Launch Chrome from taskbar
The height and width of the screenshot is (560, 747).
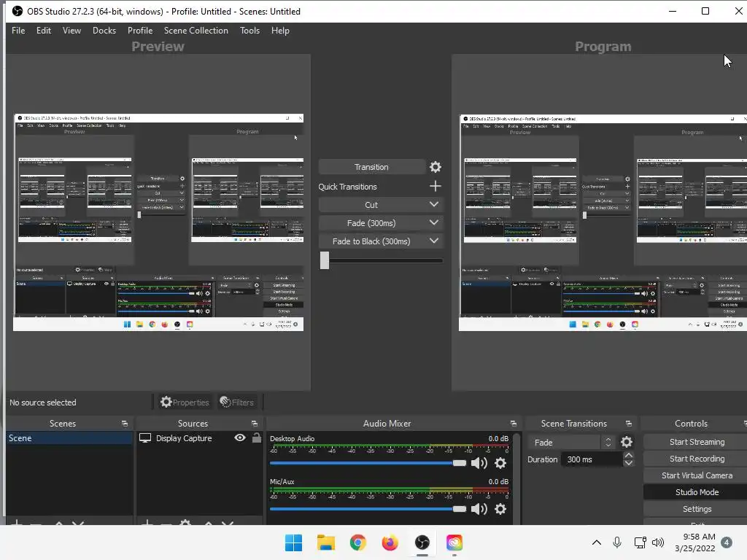[357, 542]
